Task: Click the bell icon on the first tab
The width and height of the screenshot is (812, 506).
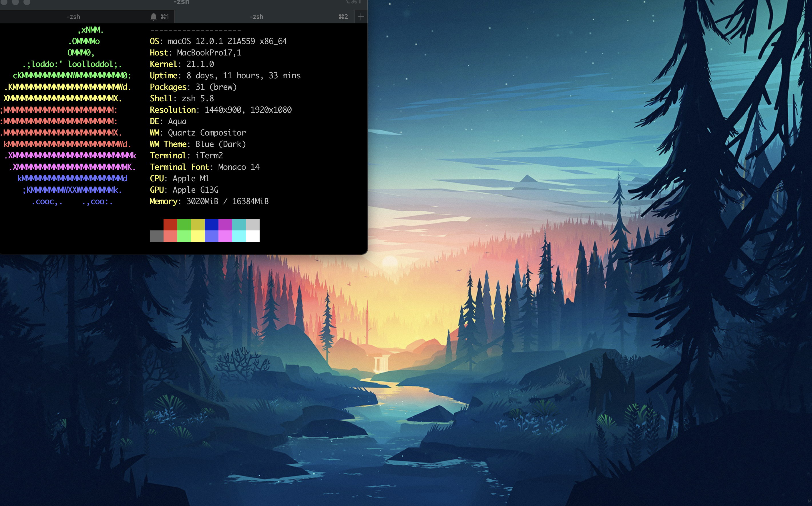Action: [x=153, y=16]
